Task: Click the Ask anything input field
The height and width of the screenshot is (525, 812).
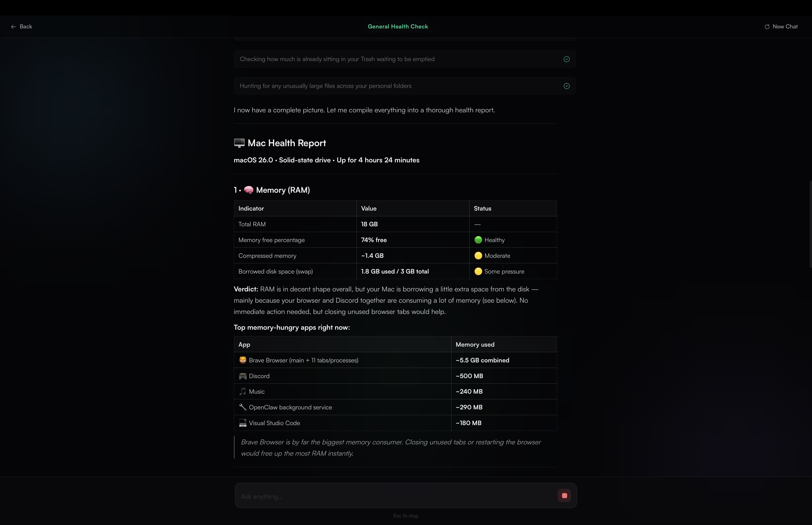Action: coord(395,496)
